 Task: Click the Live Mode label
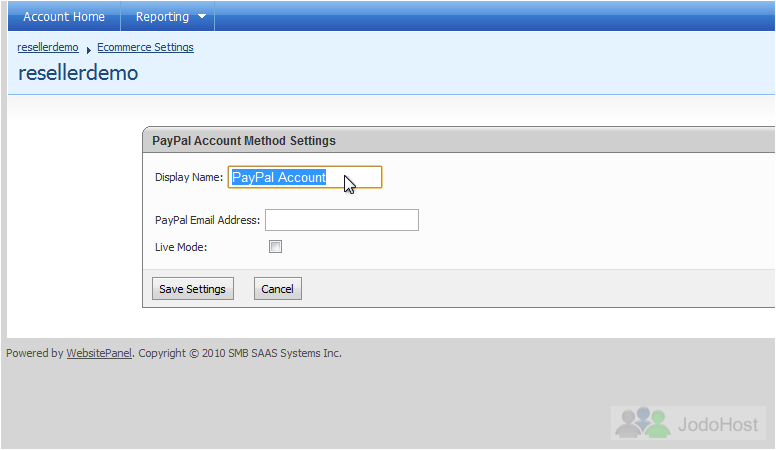coord(181,247)
